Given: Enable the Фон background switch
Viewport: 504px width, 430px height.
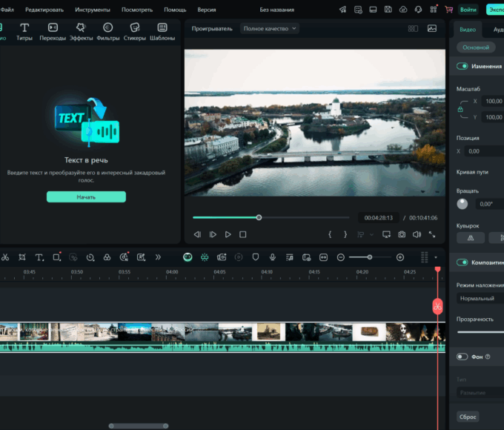Looking at the screenshot, I should point(462,357).
